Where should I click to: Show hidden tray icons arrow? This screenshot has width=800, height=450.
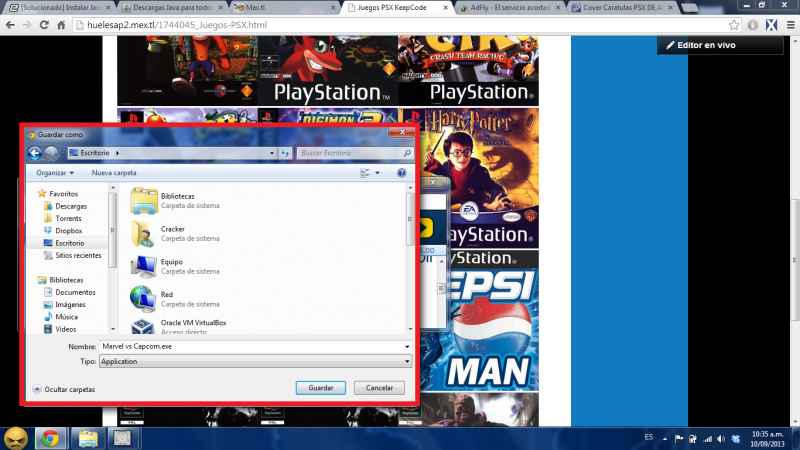(x=665, y=439)
